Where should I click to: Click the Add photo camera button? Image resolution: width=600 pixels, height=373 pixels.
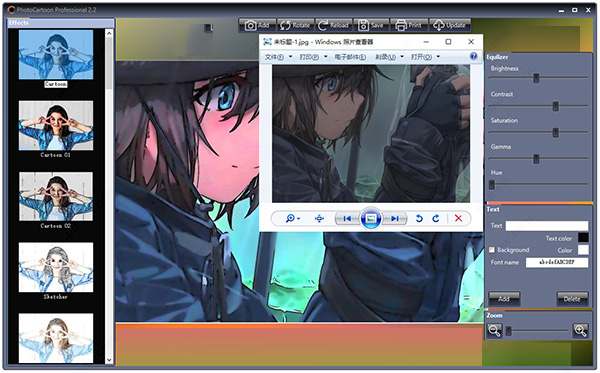coord(257,25)
